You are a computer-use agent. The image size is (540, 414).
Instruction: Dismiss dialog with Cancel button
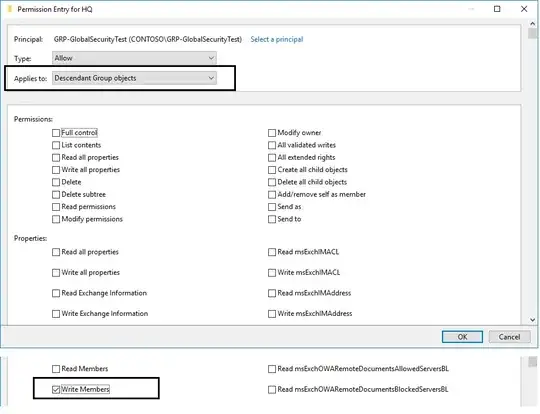click(x=509, y=337)
